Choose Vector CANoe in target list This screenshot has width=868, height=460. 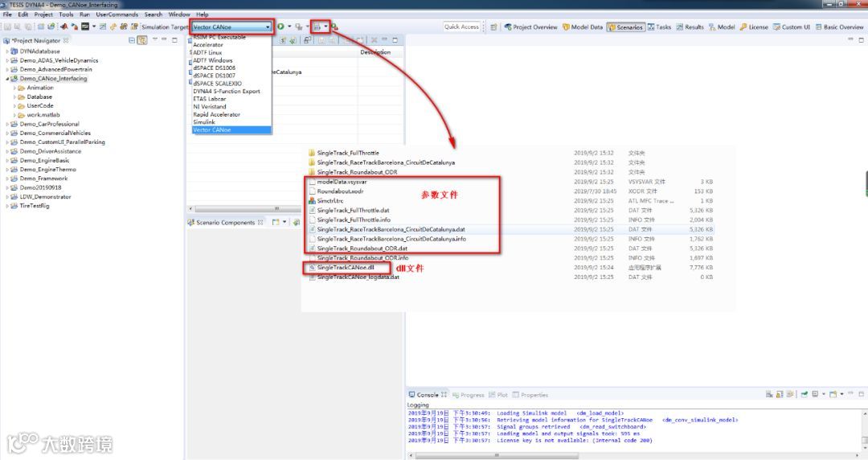231,129
